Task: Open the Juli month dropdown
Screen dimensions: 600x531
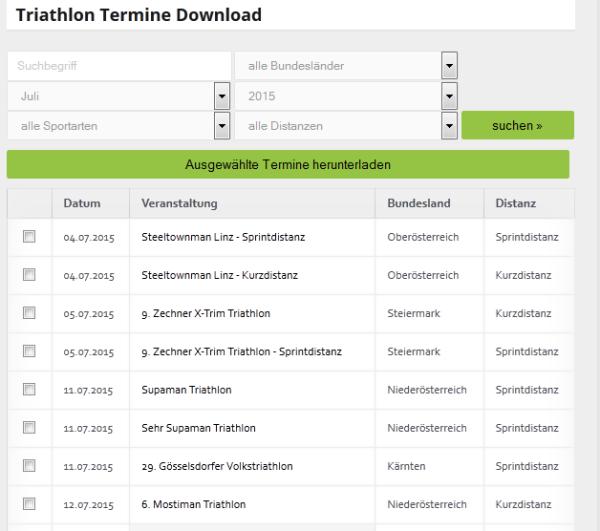Action: (x=119, y=96)
